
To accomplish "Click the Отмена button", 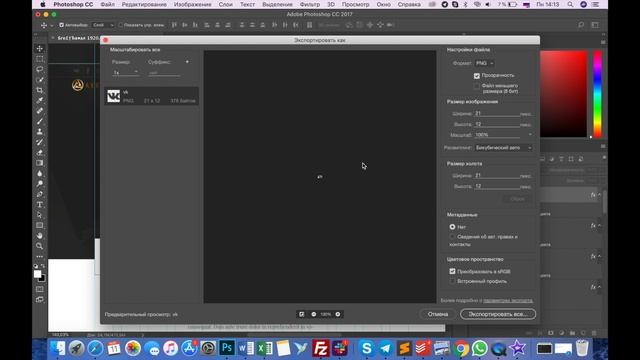I will click(x=438, y=314).
